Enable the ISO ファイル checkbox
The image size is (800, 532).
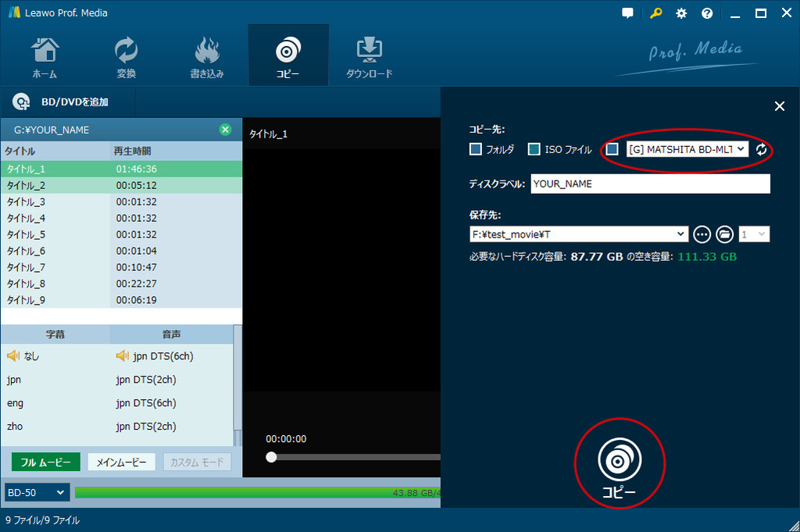[x=534, y=149]
